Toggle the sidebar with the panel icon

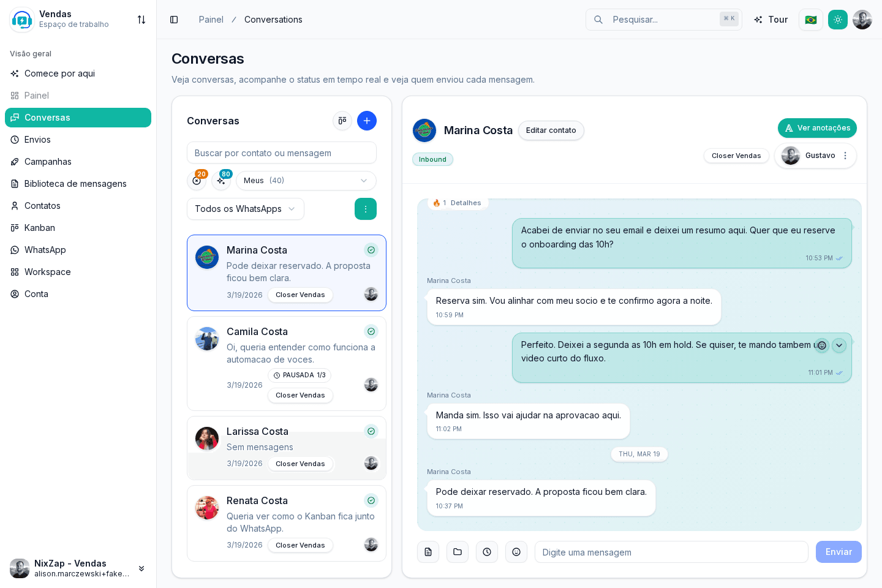174,20
